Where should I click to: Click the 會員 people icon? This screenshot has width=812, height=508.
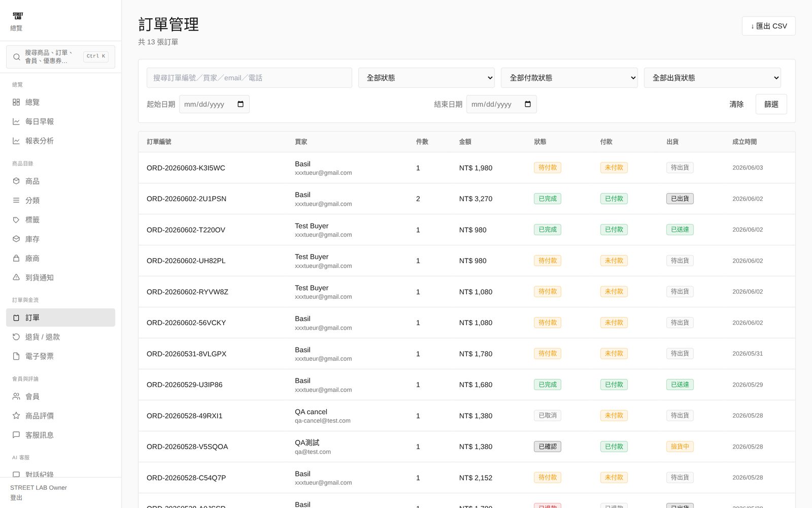point(16,396)
